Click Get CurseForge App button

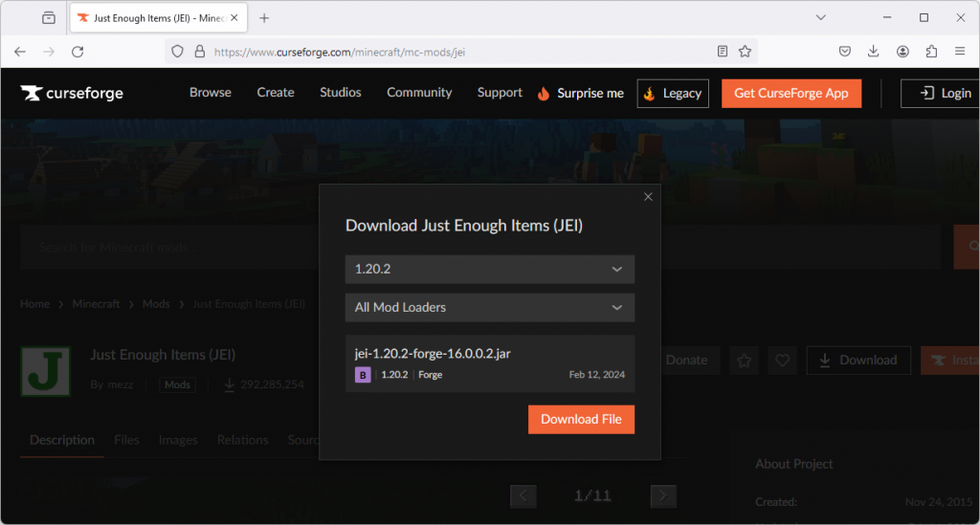[x=791, y=94]
